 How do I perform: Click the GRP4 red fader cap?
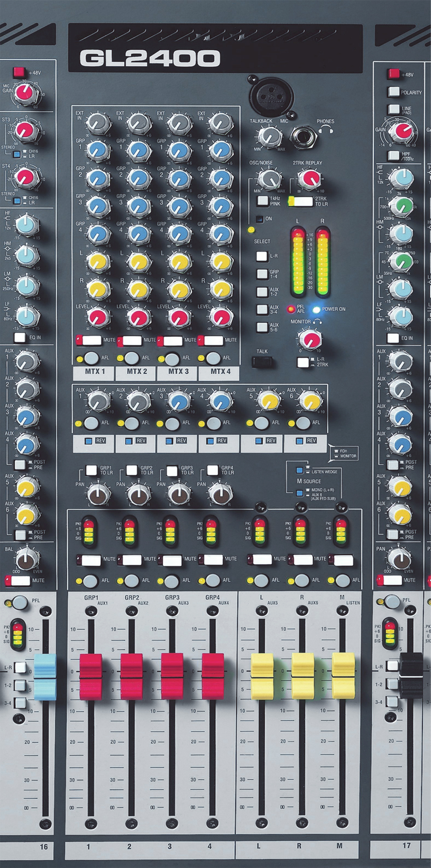click(213, 676)
